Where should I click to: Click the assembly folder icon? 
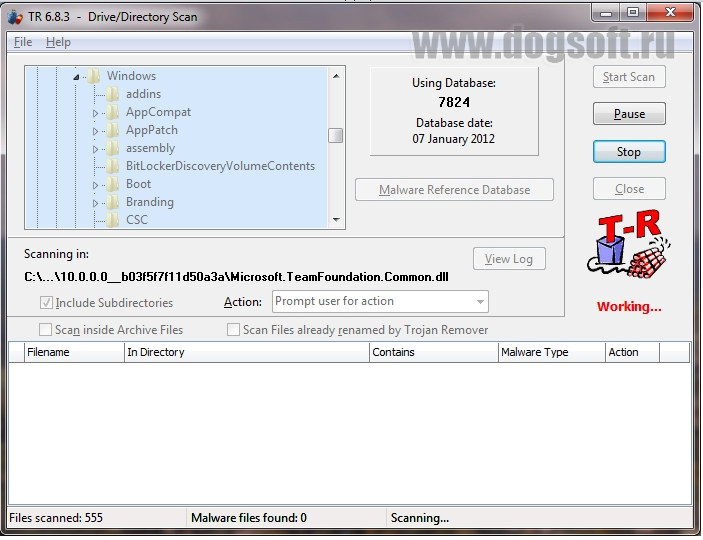point(113,148)
